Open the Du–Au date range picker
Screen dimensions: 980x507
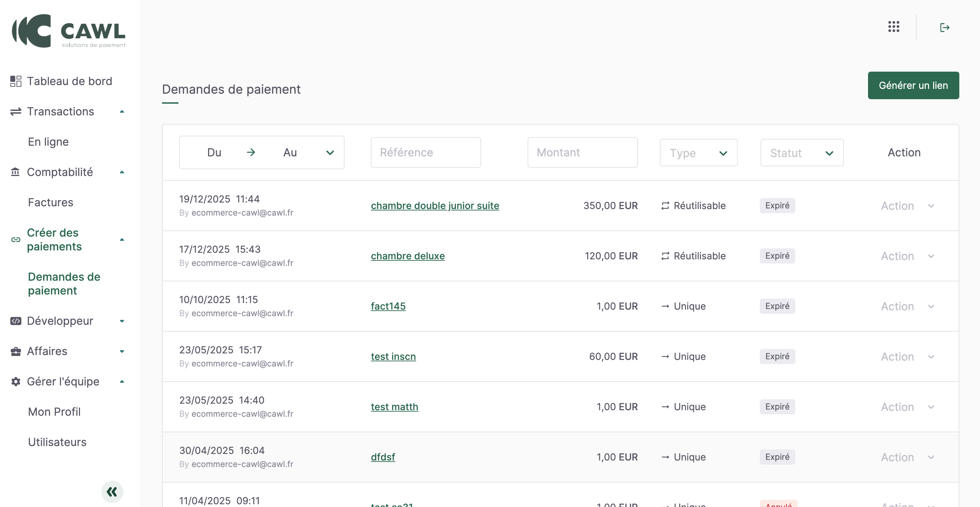[x=261, y=153]
